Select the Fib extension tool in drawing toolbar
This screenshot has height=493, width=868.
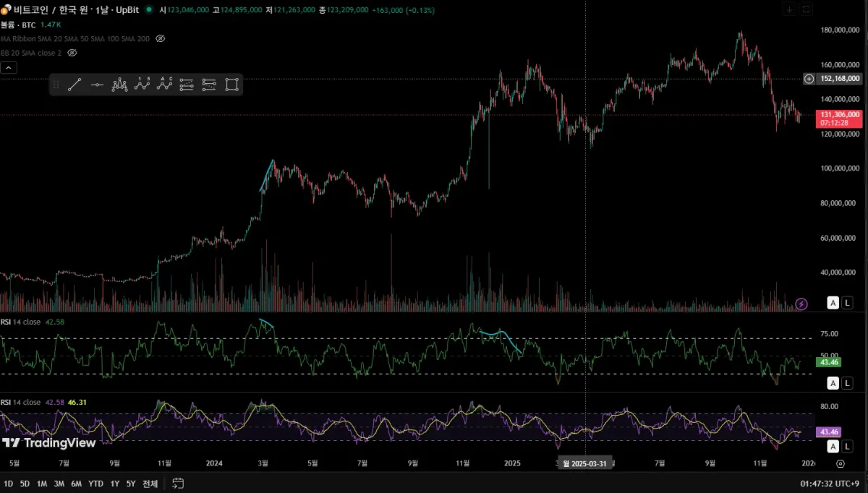tap(209, 85)
